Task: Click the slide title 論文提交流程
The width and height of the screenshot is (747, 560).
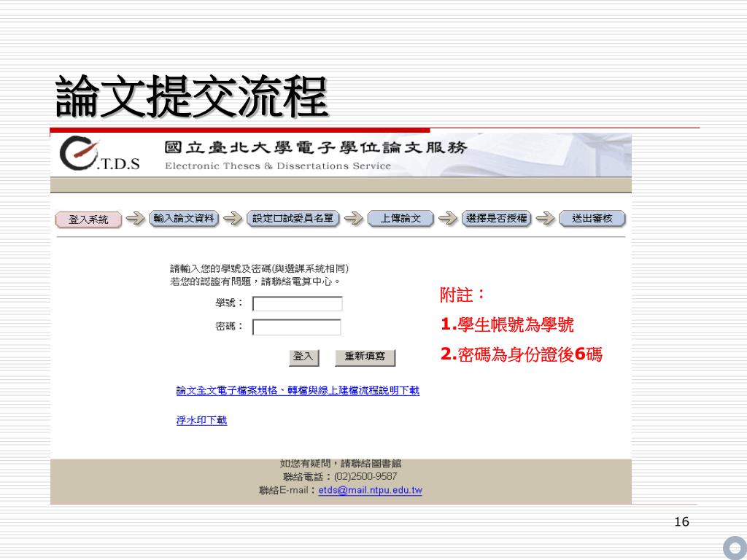Action: pos(192,97)
